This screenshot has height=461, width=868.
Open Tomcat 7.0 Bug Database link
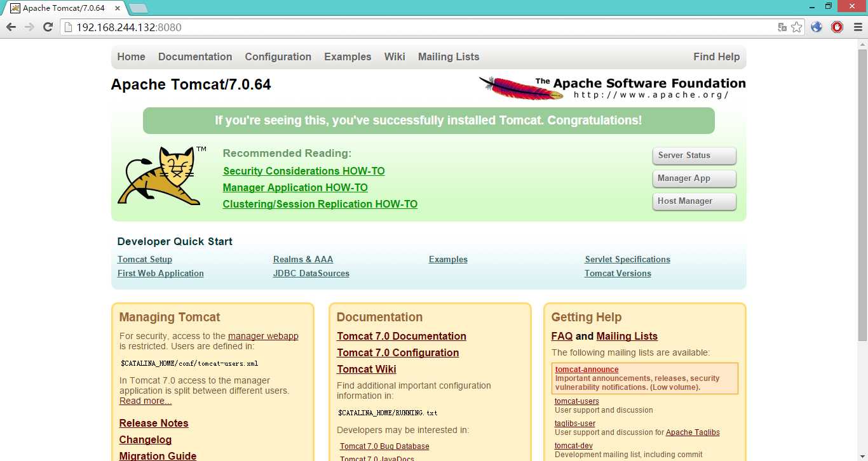[x=384, y=446]
